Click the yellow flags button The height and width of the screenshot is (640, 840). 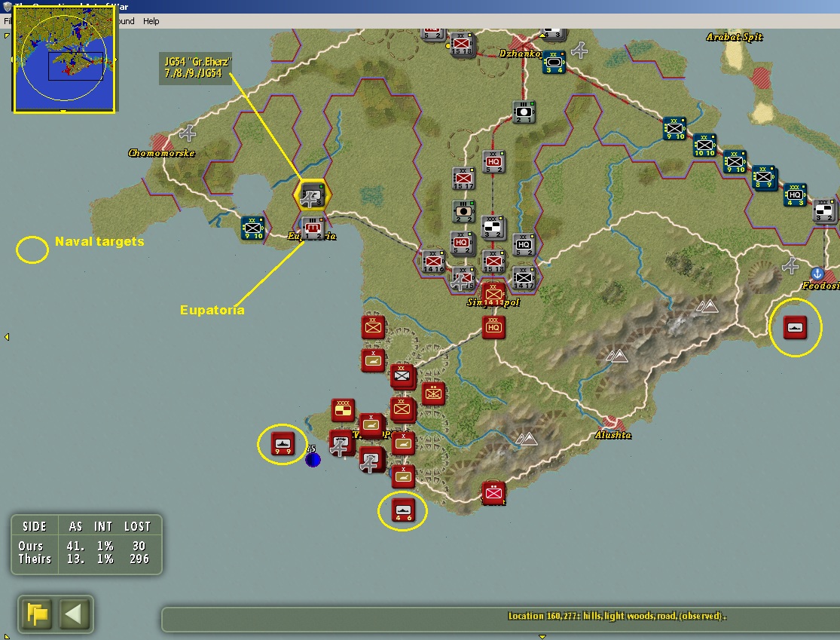(37, 614)
